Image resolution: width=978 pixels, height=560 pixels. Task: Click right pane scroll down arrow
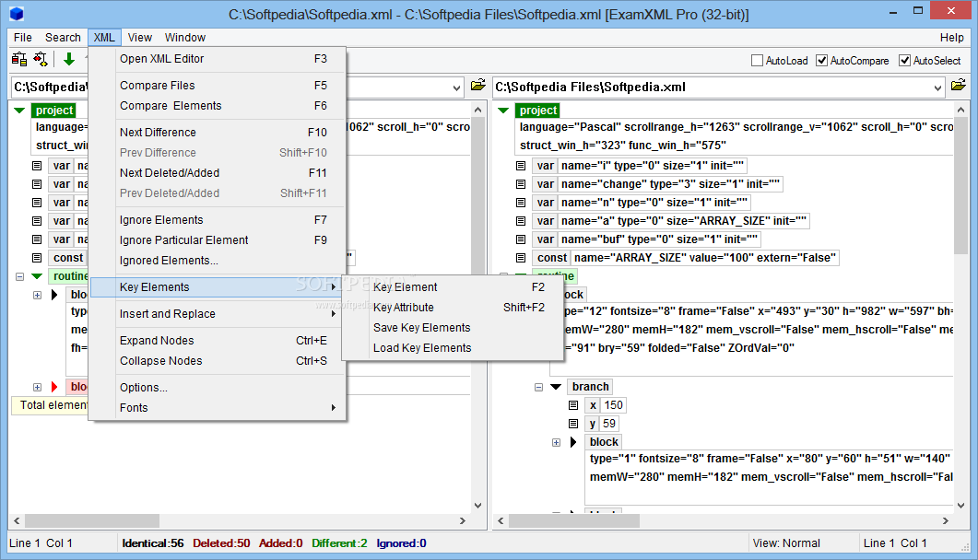coord(960,505)
